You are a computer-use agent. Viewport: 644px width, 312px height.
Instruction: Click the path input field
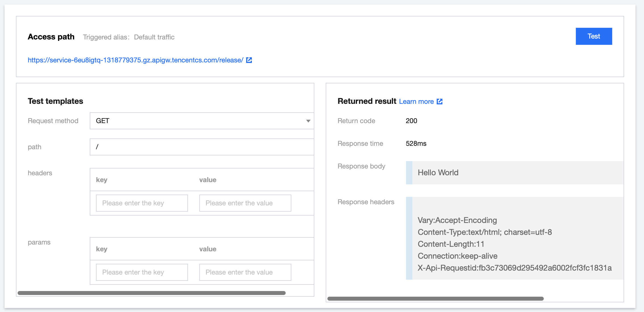[202, 147]
